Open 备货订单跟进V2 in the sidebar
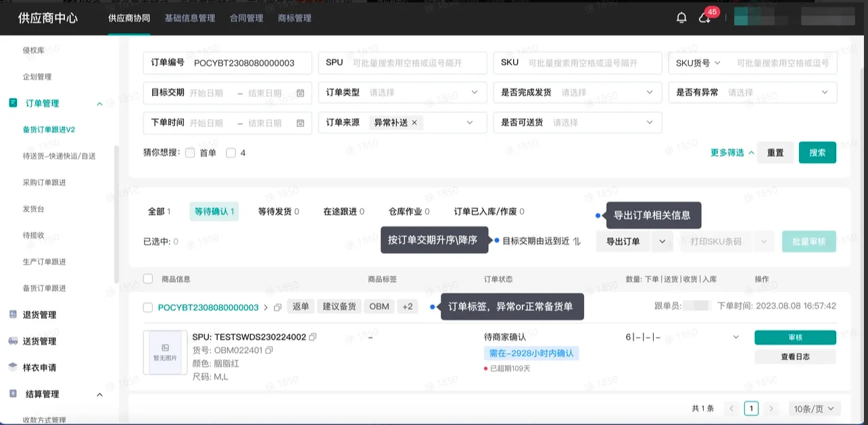868x425 pixels. 49,130
